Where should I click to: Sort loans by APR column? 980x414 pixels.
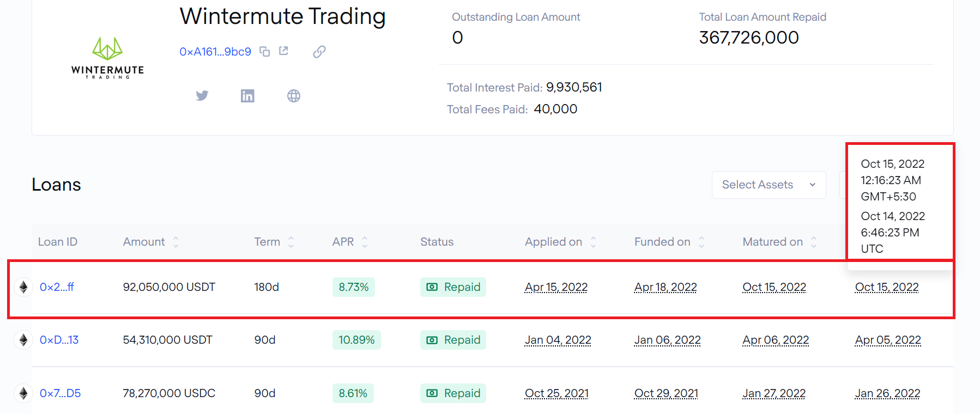click(365, 242)
